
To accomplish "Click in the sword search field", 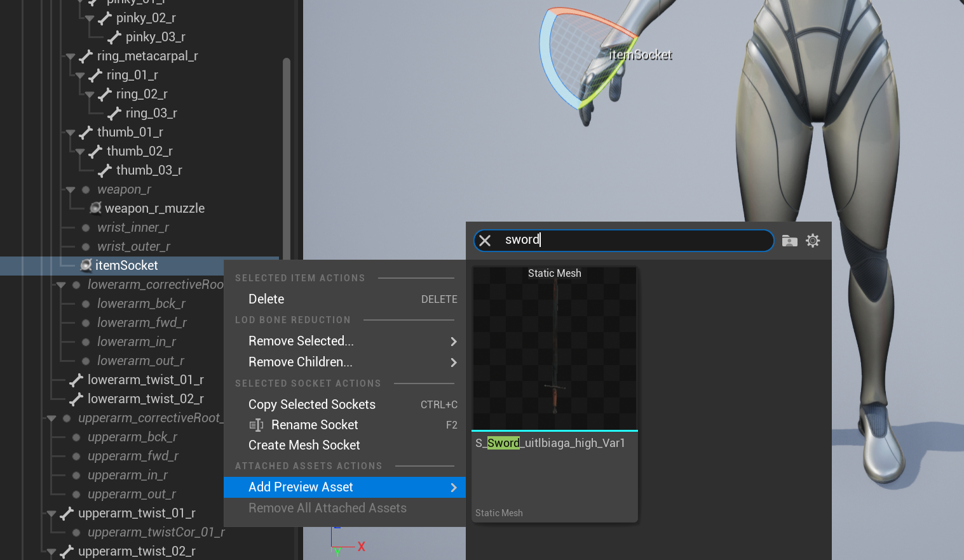I will (635, 240).
